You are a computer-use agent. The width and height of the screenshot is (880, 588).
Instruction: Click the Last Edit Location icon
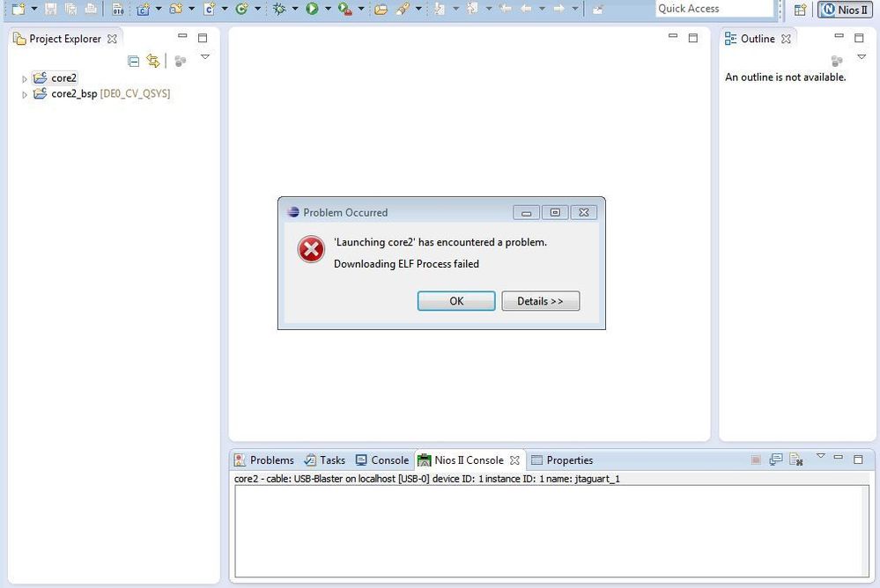505,9
